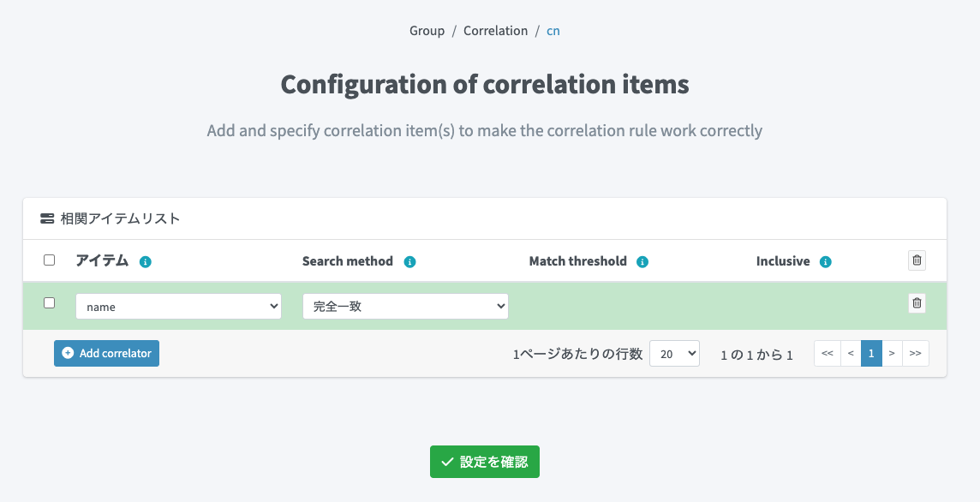Click the Inclusive info icon

826,262
